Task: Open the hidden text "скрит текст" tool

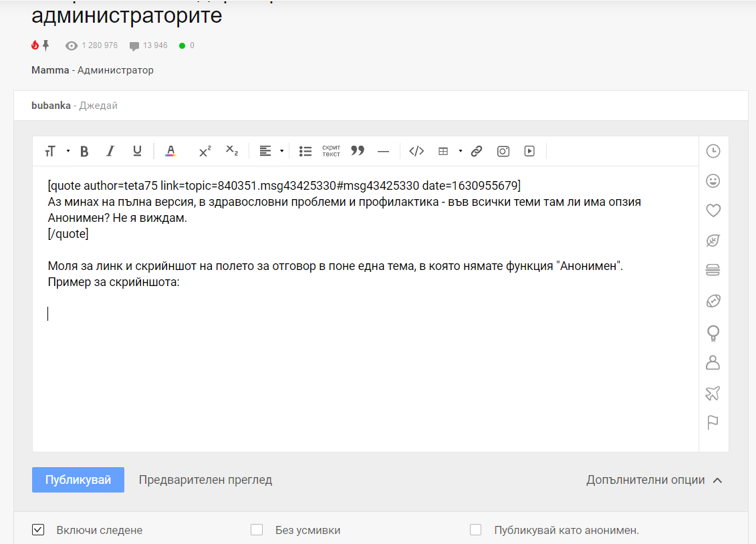Action: [x=332, y=151]
